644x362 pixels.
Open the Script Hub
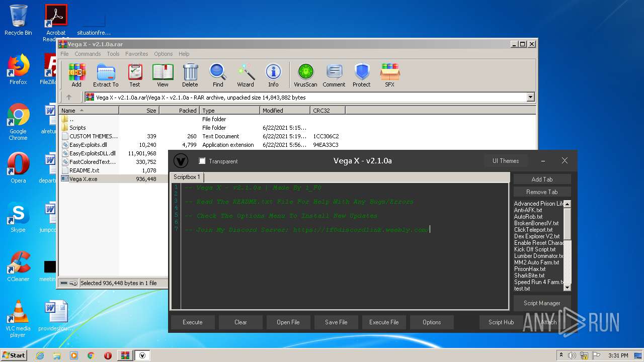pos(501,322)
